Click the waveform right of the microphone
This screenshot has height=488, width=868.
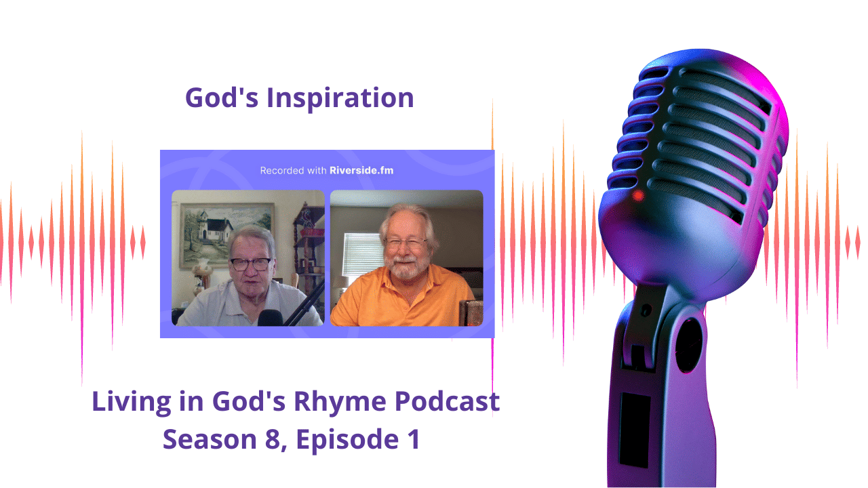[821, 243]
